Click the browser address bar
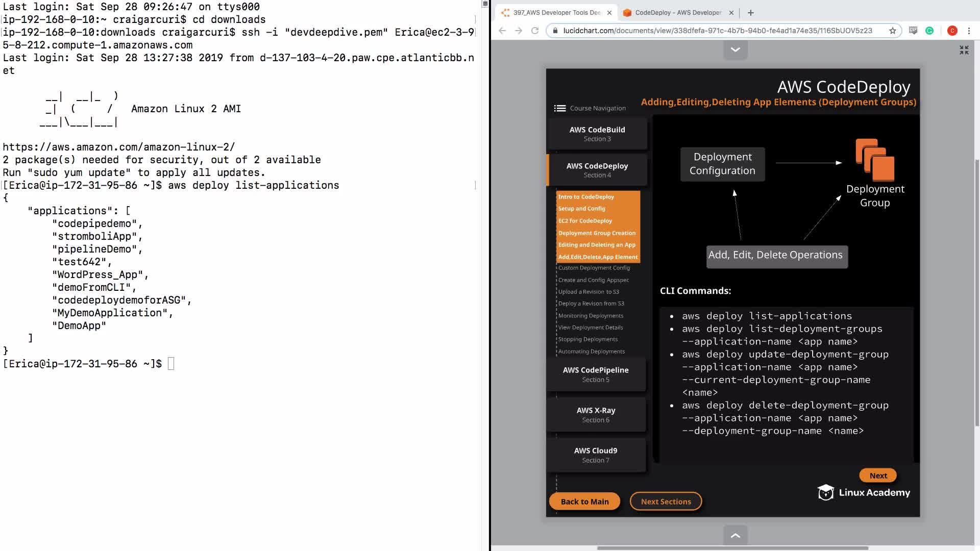 pyautogui.click(x=717, y=31)
